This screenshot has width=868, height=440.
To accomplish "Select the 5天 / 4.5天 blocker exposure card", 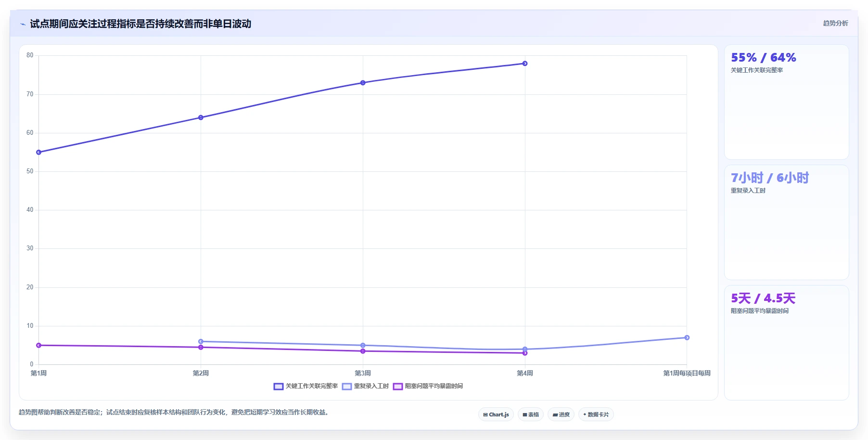I will pyautogui.click(x=787, y=343).
